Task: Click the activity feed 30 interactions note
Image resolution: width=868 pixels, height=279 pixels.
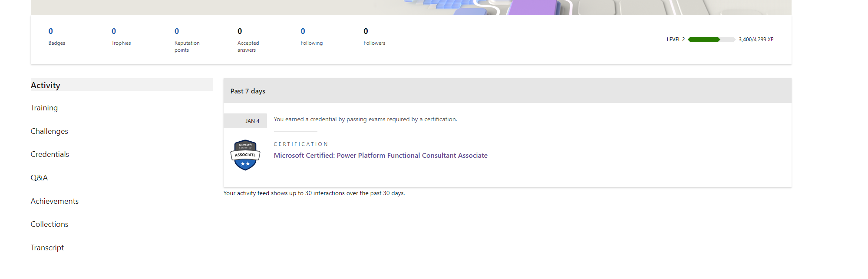Action: click(314, 193)
